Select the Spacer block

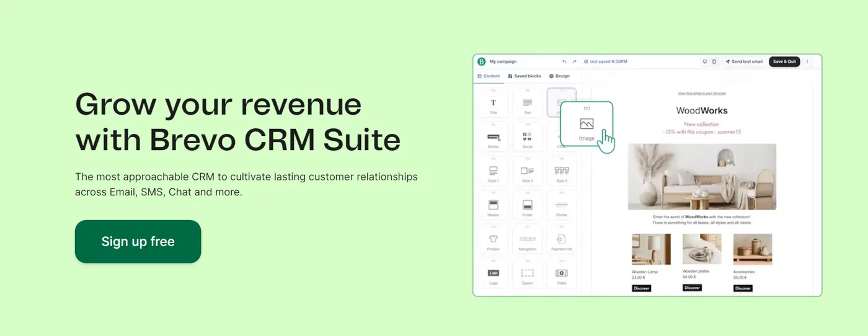[528, 273]
